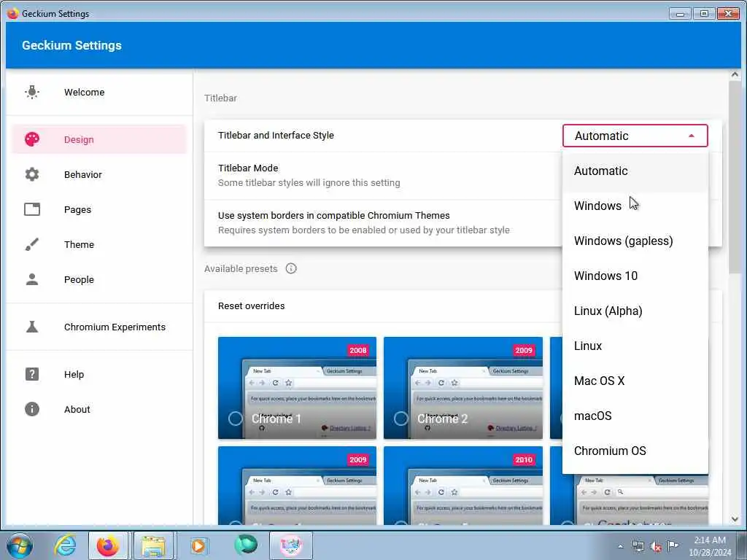Switch to Firefox in the taskbar
The height and width of the screenshot is (560, 747).
pyautogui.click(x=108, y=545)
